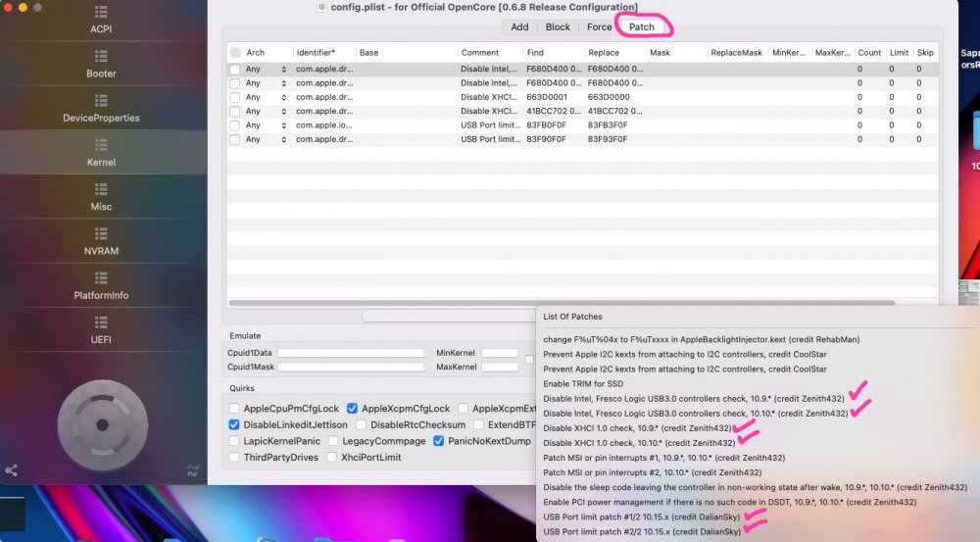Choose Enable PCI power management patch entry
Screen dimensions: 980x542
click(x=730, y=502)
